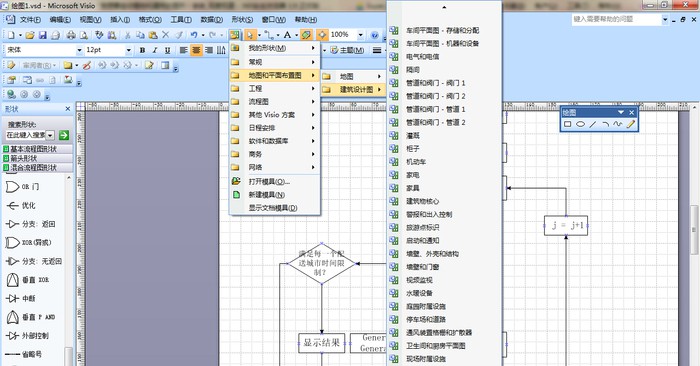Click green arrow shape search button
The image size is (700, 366).
tap(64, 135)
